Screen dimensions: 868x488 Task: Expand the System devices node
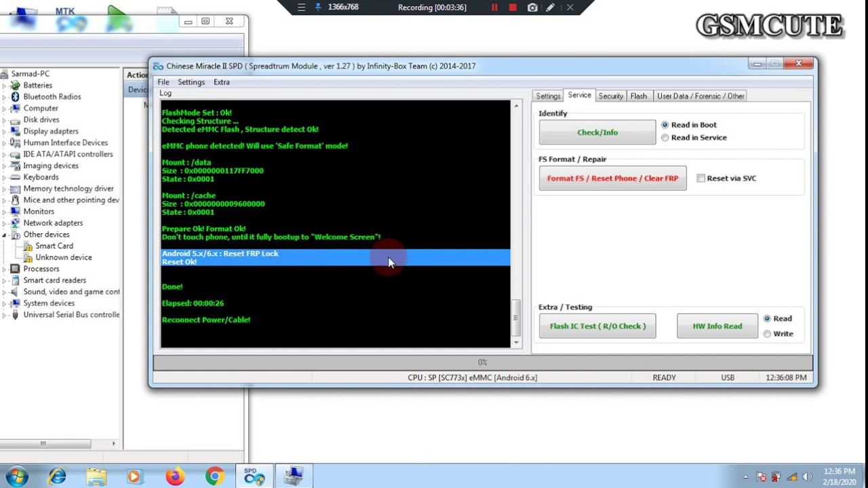pos(4,303)
